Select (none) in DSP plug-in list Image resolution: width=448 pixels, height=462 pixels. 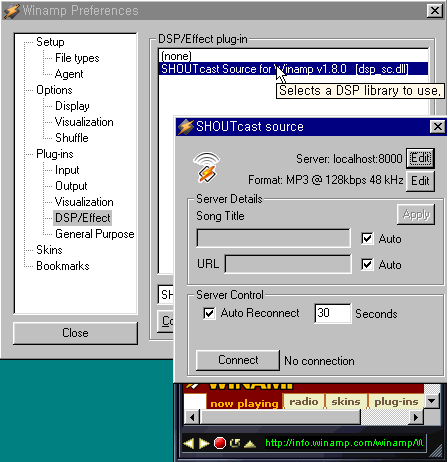[293, 56]
